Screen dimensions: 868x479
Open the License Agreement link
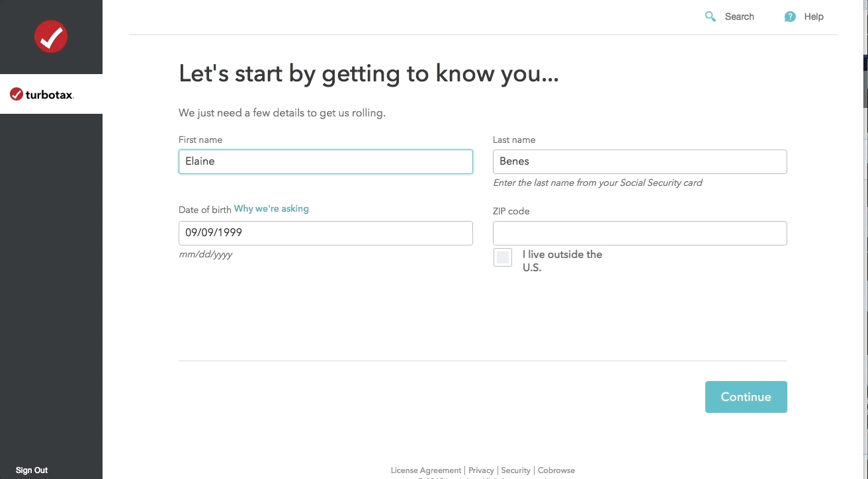(426, 470)
